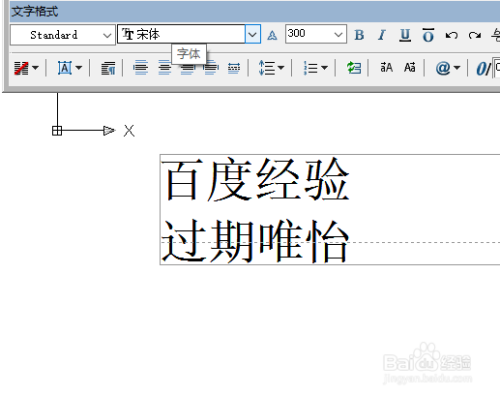Click the text line 百度经验 in editor
Viewport: 500px width, 396px height.
[x=255, y=180]
